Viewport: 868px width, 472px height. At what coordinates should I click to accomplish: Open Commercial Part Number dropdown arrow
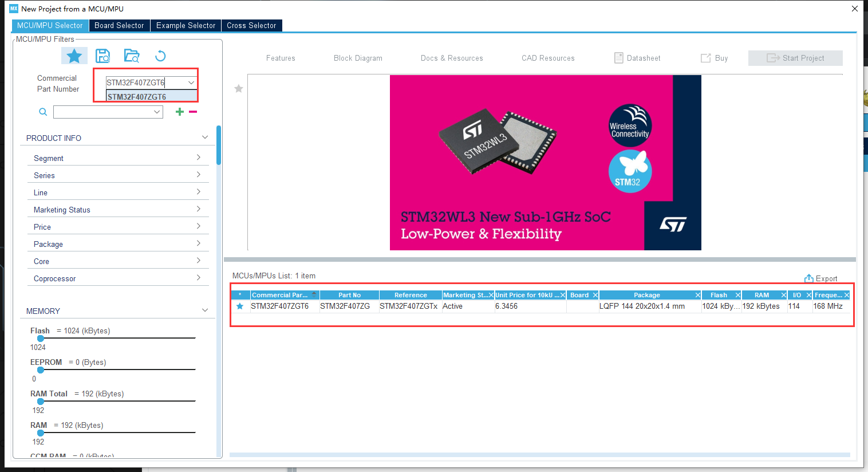click(191, 82)
